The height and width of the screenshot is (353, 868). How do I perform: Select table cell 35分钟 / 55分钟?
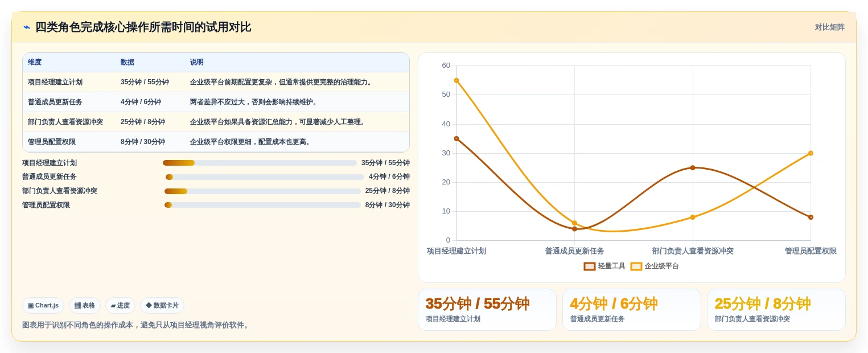tap(145, 82)
